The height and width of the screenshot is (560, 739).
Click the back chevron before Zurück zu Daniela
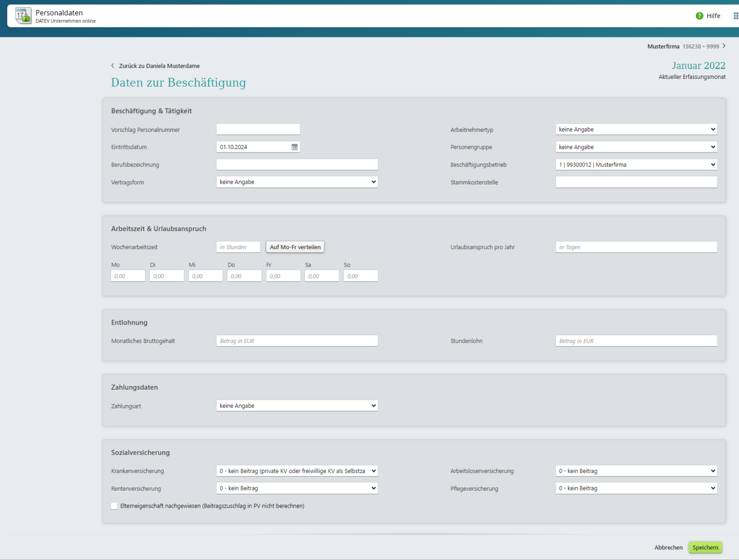(x=113, y=66)
